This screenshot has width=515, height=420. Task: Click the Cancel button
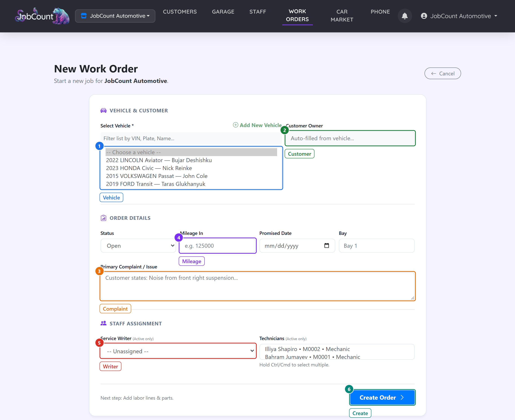click(442, 73)
